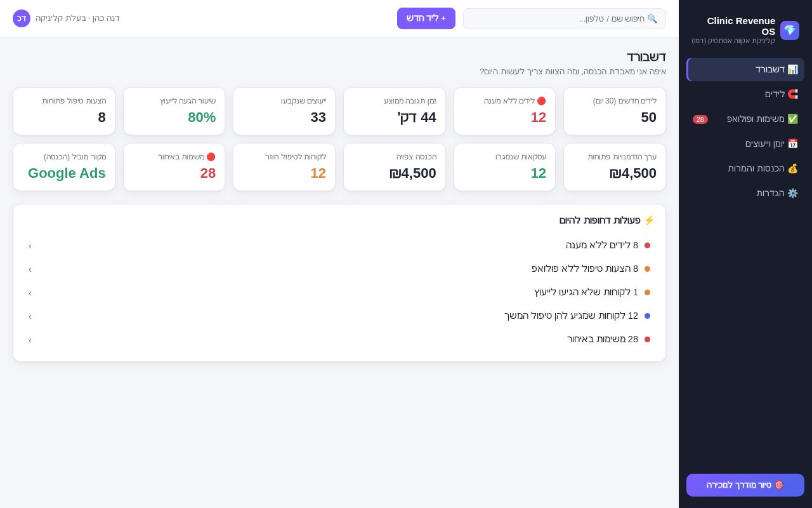812x508 pixels.
Task: Click the לידים ללא מענה card
Action: click(x=504, y=111)
